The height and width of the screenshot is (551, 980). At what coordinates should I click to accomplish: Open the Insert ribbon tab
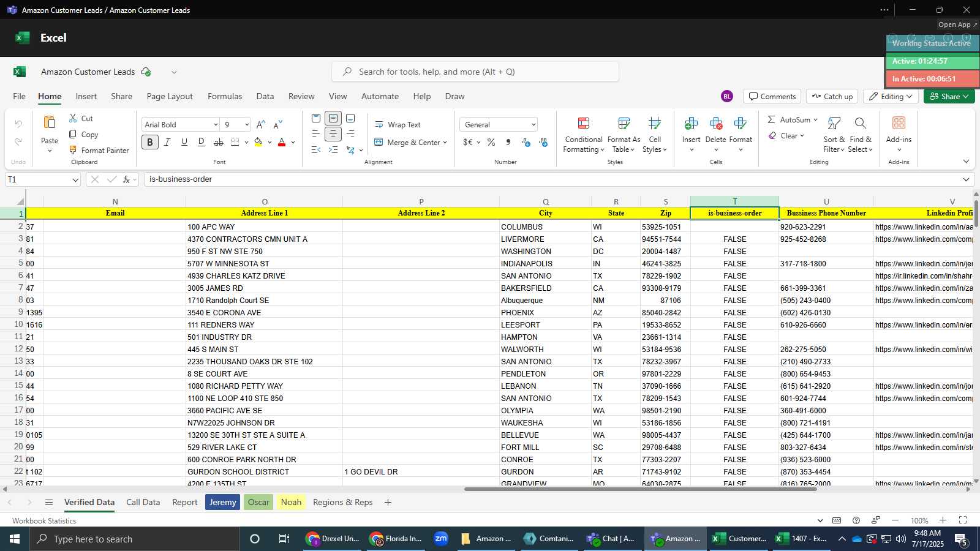[86, 97]
